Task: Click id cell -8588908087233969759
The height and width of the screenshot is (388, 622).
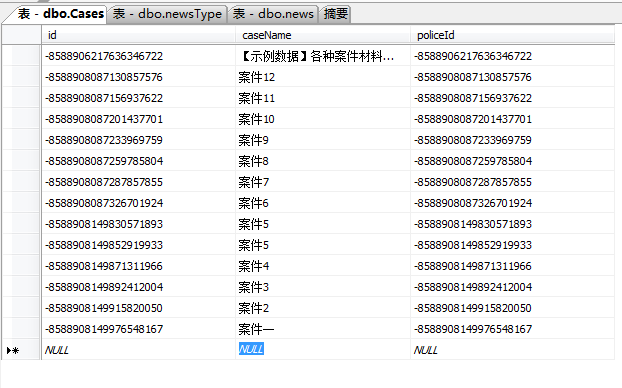Action: pyautogui.click(x=138, y=140)
